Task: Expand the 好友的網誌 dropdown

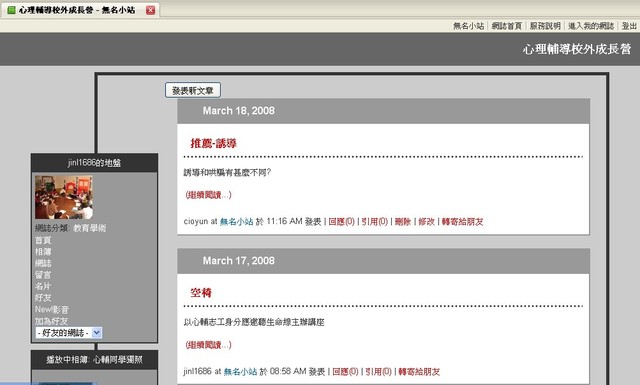Action: [x=69, y=333]
